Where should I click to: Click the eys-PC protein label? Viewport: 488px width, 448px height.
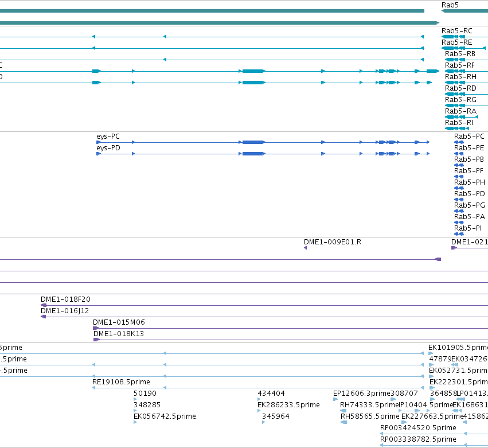[x=108, y=137]
